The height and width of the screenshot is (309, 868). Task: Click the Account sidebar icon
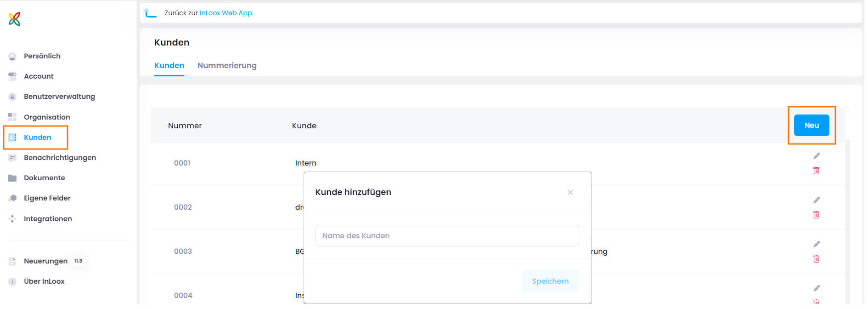coord(12,76)
